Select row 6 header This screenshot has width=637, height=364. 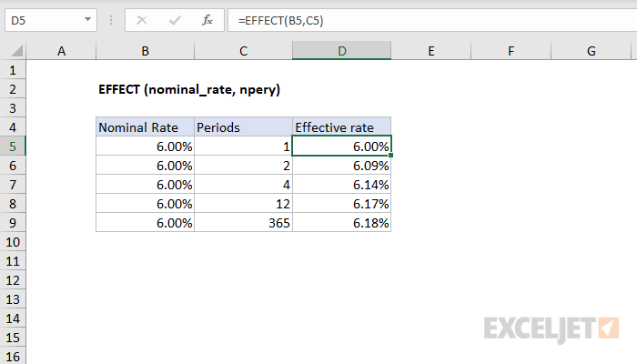click(x=13, y=166)
